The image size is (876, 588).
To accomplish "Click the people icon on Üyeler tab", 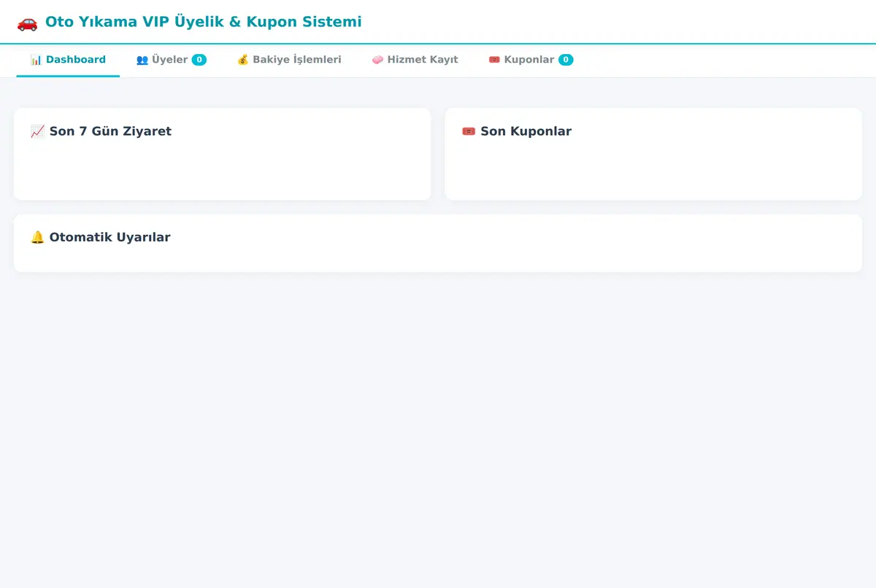I will [x=142, y=60].
